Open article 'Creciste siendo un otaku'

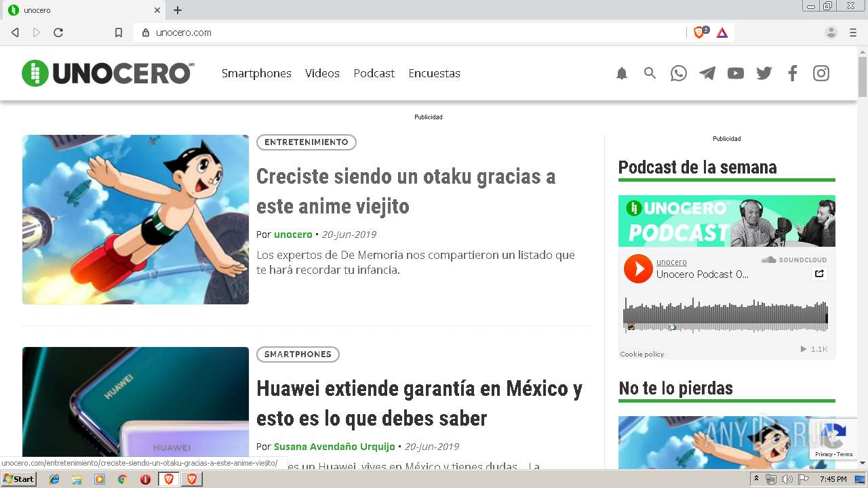tap(406, 191)
